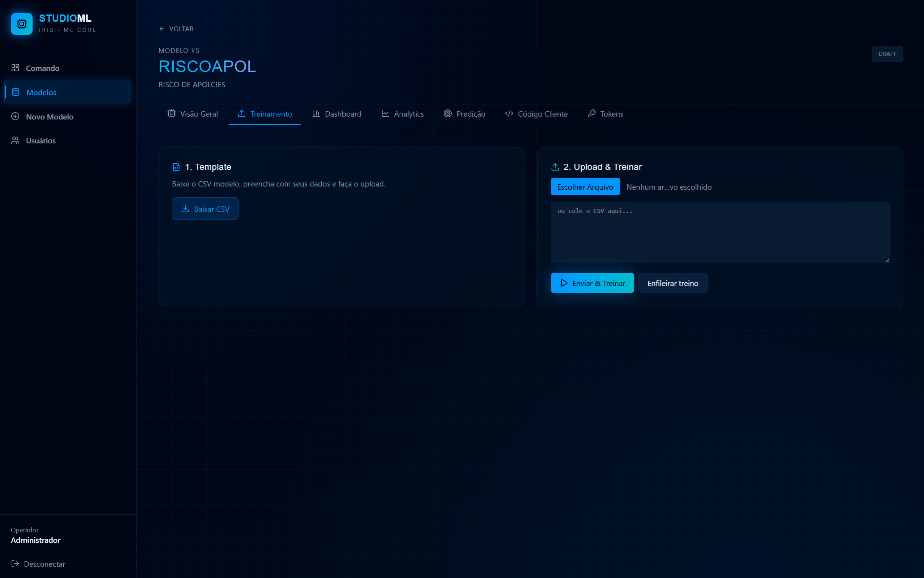Open Novo Modelo in the sidebar

point(67,117)
